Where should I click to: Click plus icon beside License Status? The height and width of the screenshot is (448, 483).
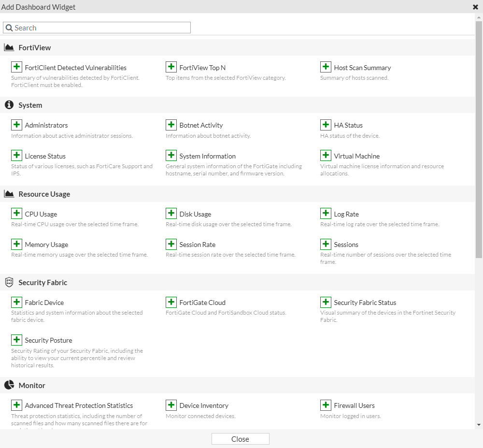pos(17,156)
